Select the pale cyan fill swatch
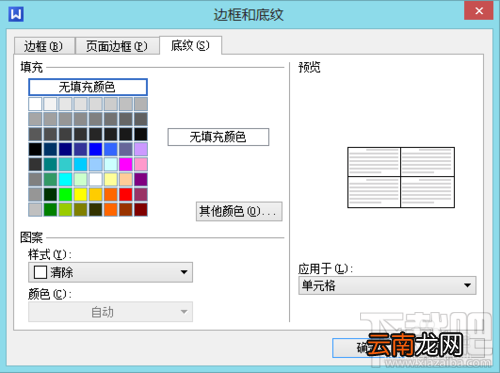The image size is (500, 373). tap(111, 164)
